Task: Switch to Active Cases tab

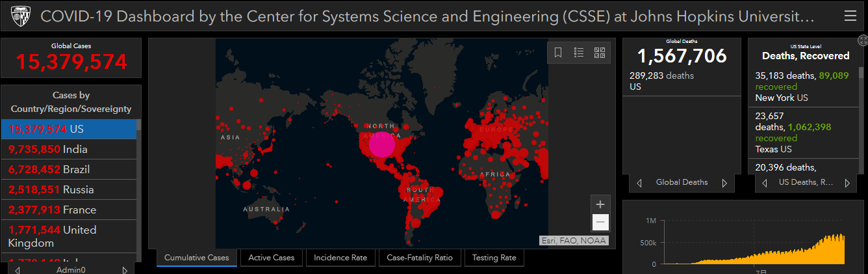Action: coord(272,258)
